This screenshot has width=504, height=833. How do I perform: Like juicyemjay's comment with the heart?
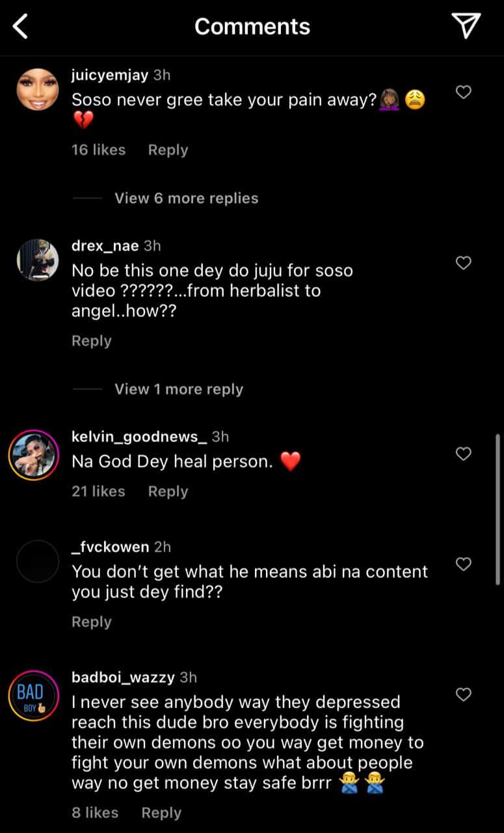click(463, 92)
